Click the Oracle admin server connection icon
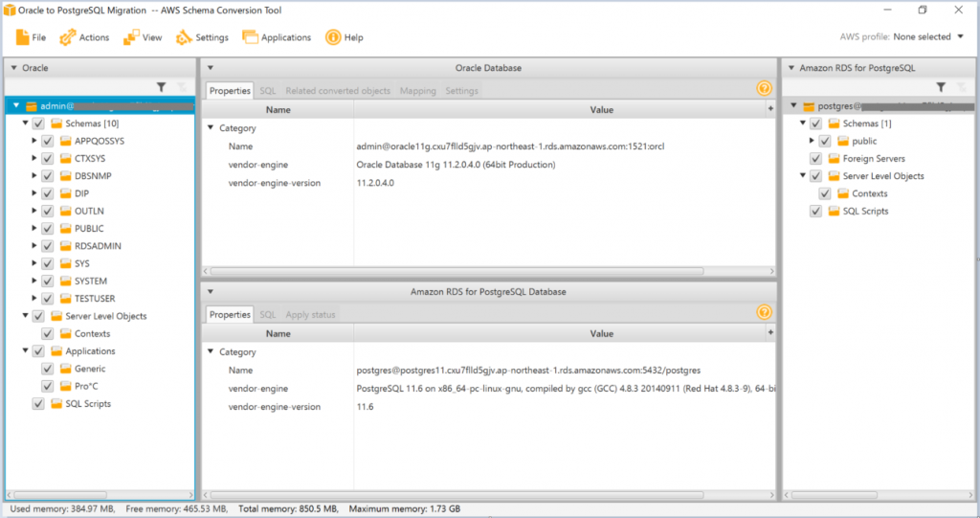The height and width of the screenshot is (518, 980). [x=32, y=106]
